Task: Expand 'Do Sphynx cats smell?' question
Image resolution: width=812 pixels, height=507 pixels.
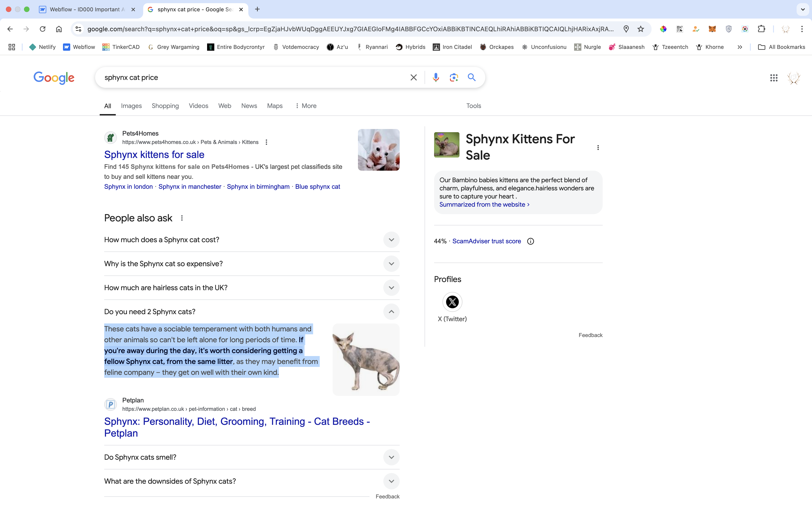Action: click(391, 457)
